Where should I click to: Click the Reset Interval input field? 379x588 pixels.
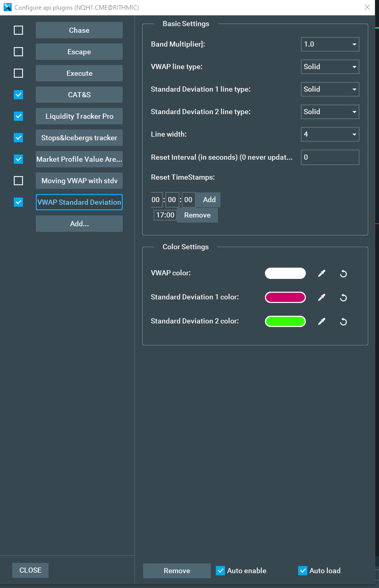coord(330,157)
